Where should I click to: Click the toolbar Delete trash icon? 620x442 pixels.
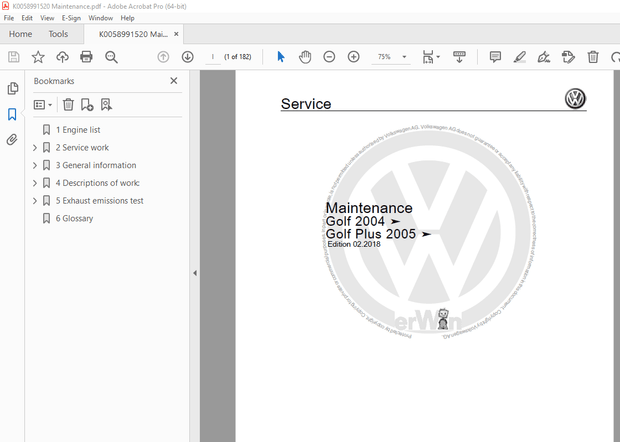click(x=593, y=57)
